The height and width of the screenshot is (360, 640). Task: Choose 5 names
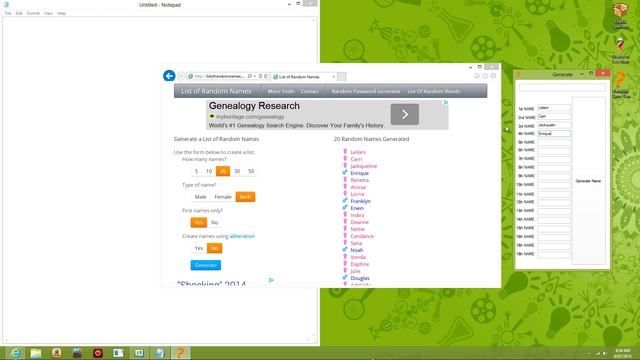pos(196,171)
